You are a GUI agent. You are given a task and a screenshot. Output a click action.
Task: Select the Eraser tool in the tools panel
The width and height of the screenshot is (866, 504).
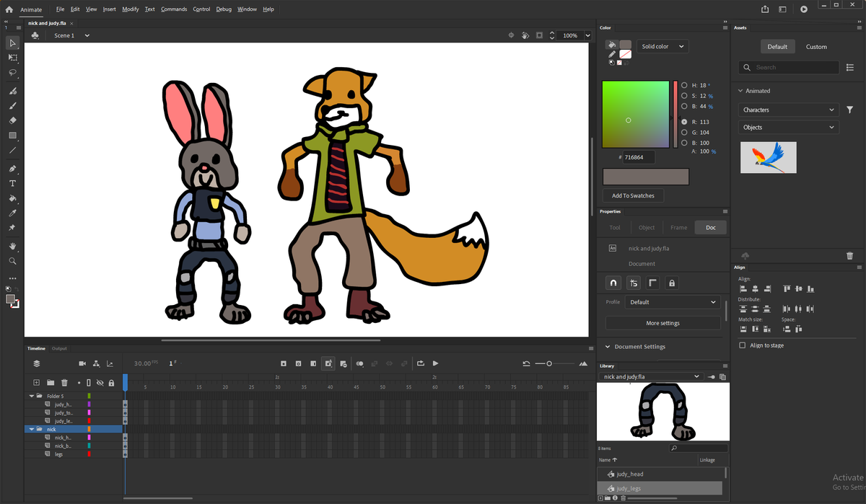coord(12,120)
